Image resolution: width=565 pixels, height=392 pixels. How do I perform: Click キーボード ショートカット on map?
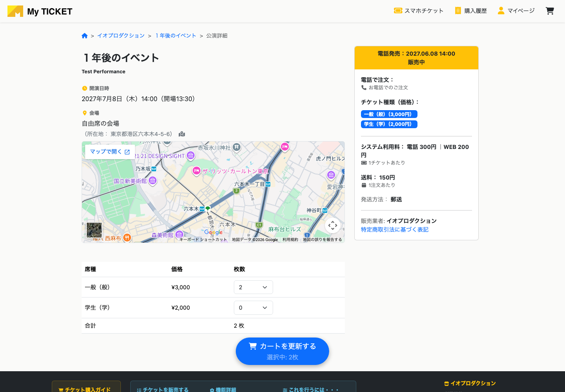click(x=203, y=240)
